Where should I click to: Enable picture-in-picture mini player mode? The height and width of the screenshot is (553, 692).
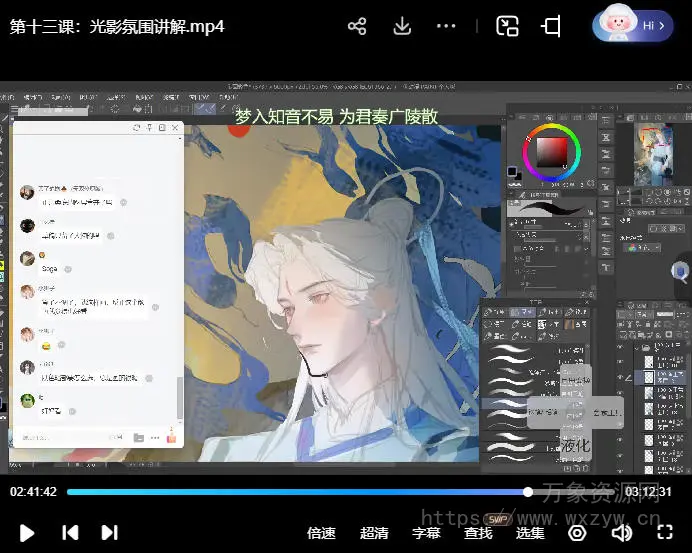pyautogui.click(x=508, y=27)
